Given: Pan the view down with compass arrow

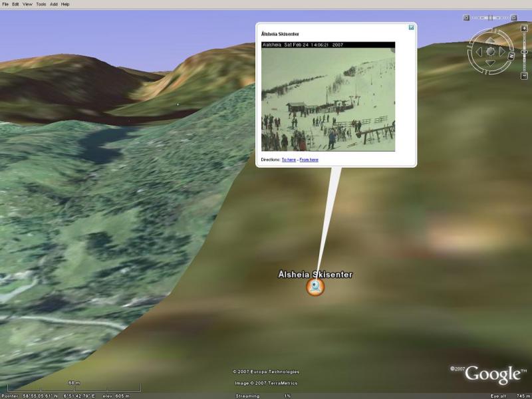Looking at the screenshot, I should 490,61.
